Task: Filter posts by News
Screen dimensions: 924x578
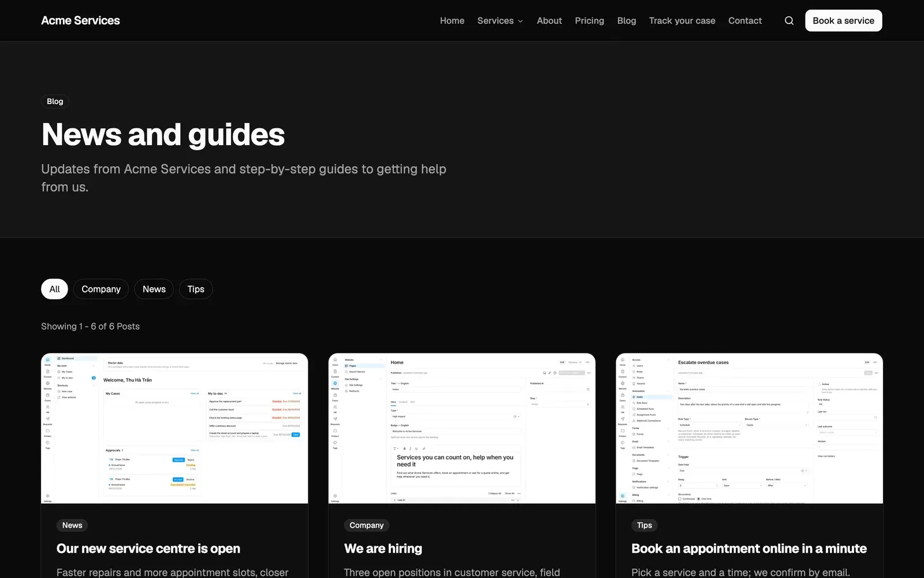Action: pos(154,289)
